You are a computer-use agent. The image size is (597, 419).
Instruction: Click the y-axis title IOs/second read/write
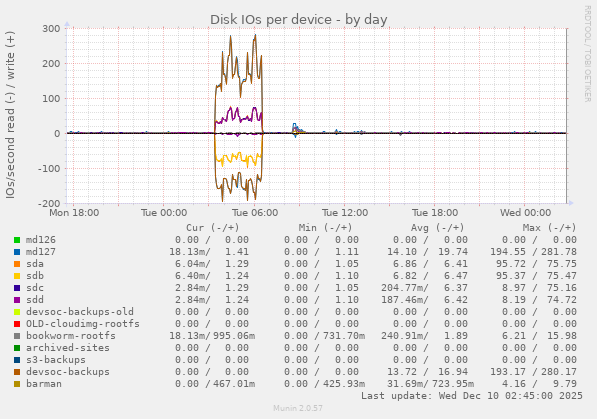10,115
